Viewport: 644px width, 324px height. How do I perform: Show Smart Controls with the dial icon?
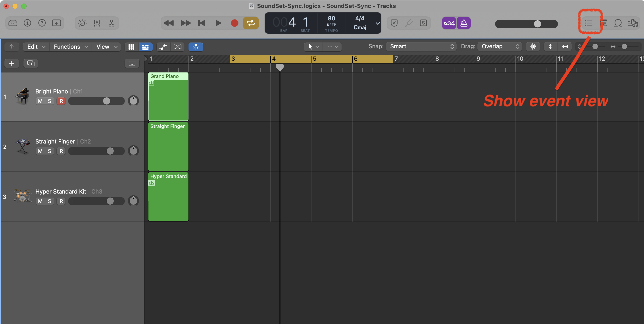point(82,23)
